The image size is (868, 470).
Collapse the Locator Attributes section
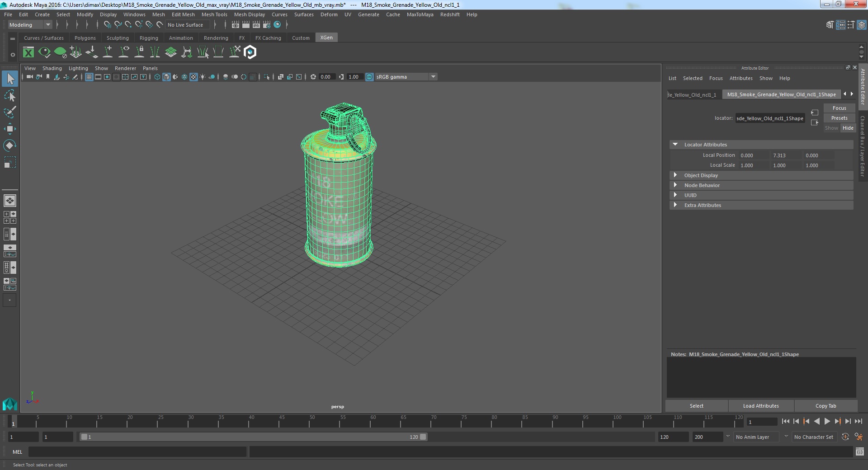pos(675,145)
